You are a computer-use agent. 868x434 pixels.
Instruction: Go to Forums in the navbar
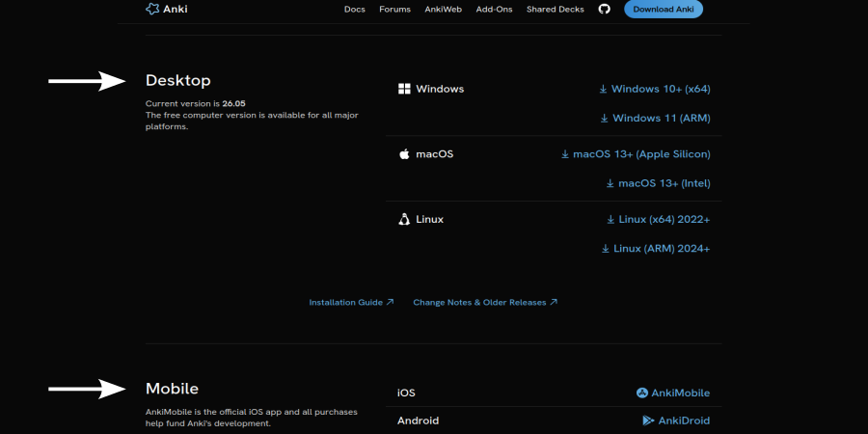(x=394, y=10)
